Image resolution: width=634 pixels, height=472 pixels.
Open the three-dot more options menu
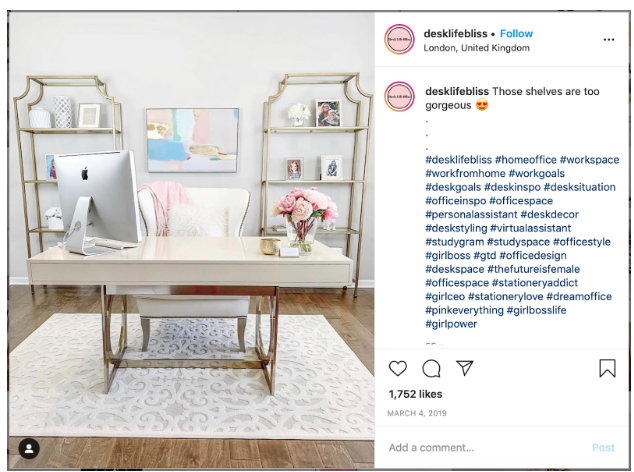pos(609,40)
